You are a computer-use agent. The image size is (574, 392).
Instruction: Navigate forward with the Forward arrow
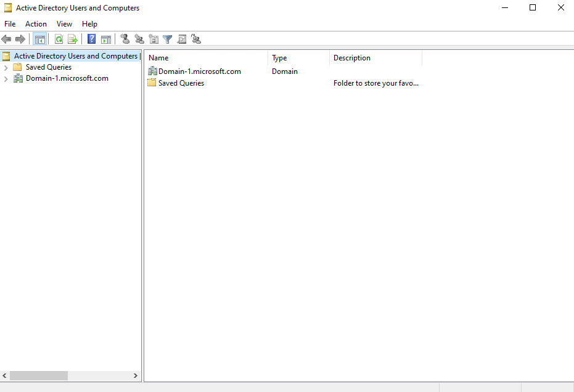coord(20,39)
